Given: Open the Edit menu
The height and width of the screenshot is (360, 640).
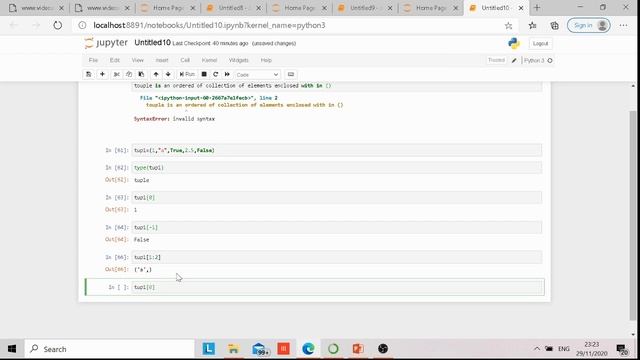Looking at the screenshot, I should pyautogui.click(x=115, y=60).
